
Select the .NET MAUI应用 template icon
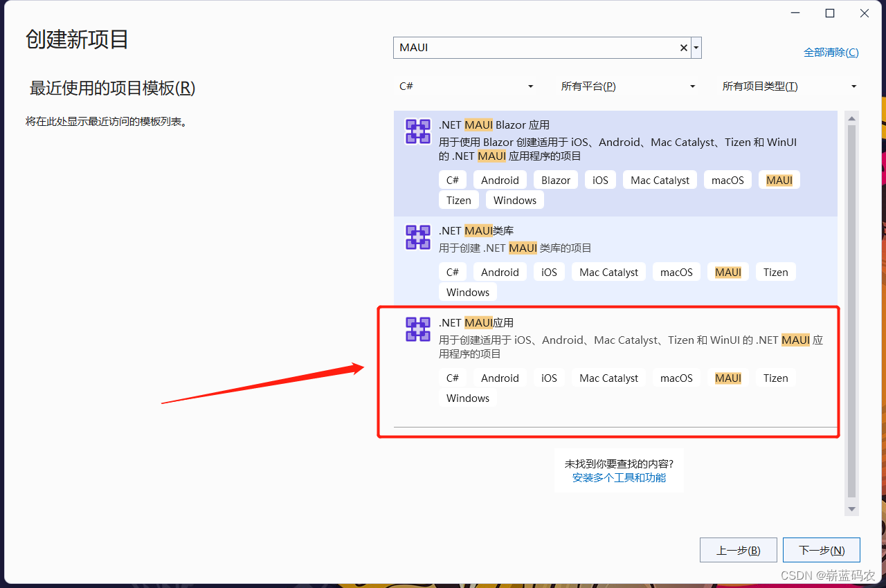[x=418, y=329]
